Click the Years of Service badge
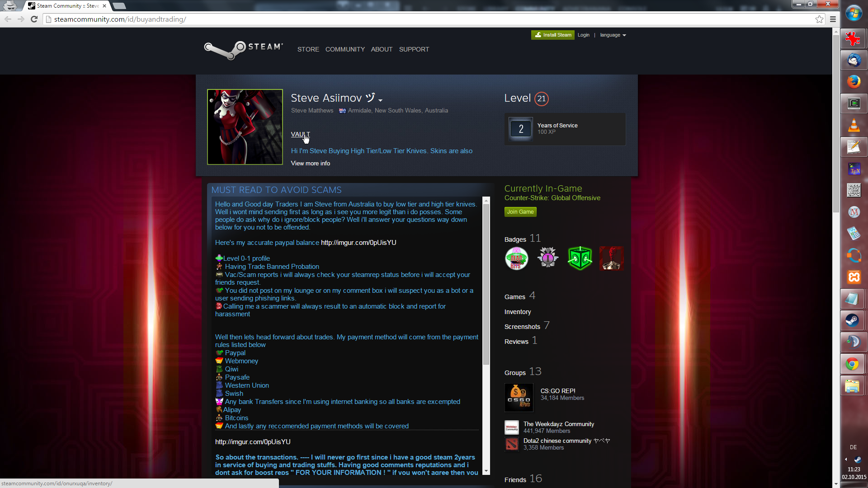The height and width of the screenshot is (488, 868). 521,129
